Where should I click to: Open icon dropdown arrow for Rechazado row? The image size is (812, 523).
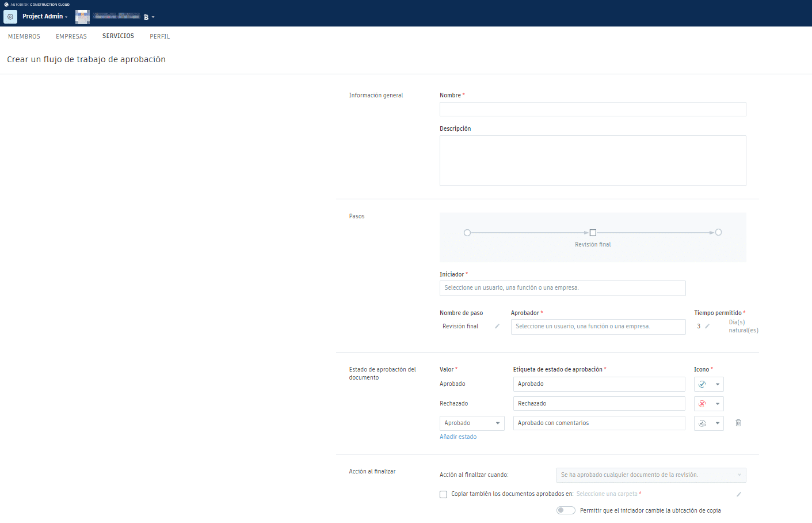(x=718, y=404)
